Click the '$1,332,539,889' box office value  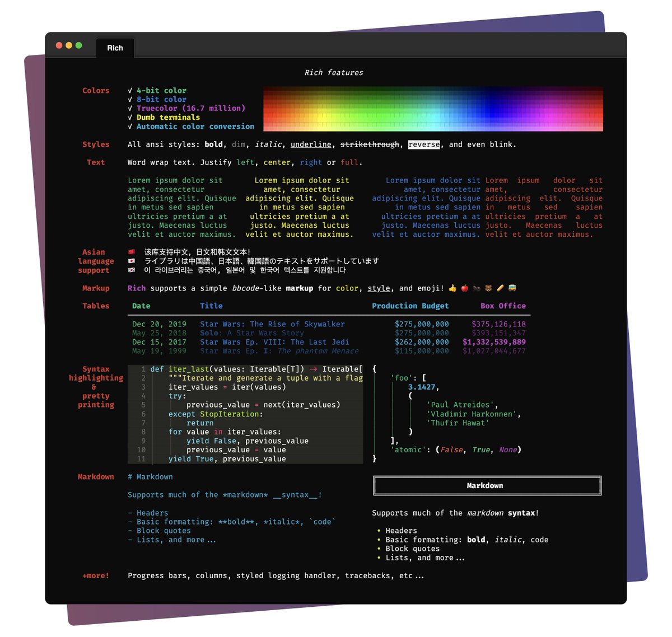coord(494,342)
